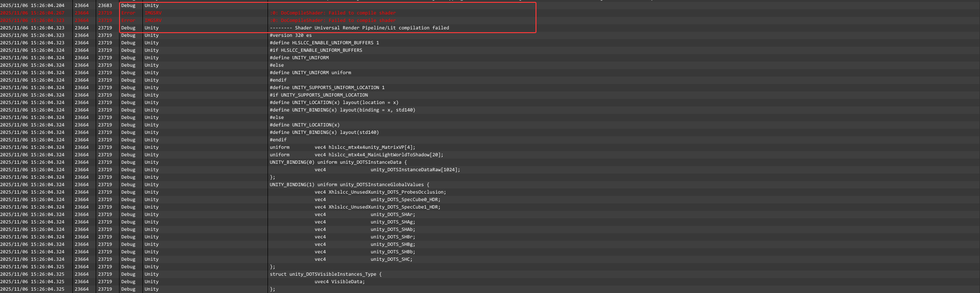Viewport: 980px width, 293px height.
Task: Select '#define UNITY_UNIFORM uniform' line
Action: tap(310, 73)
